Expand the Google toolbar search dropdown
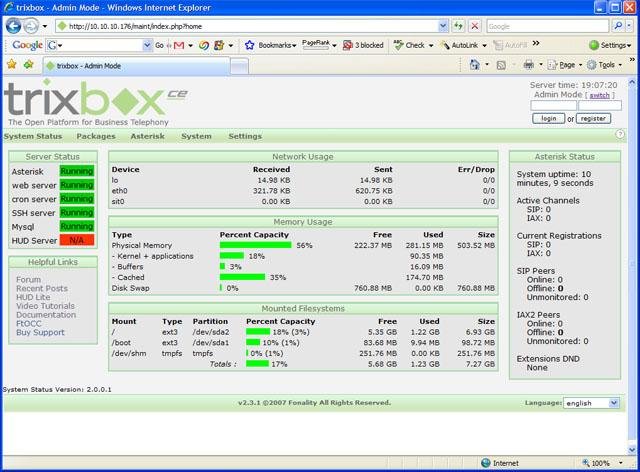The width and height of the screenshot is (640, 472). coord(147,45)
